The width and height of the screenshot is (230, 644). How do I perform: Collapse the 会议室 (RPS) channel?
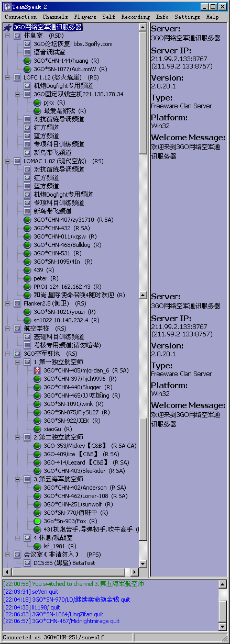(7, 555)
